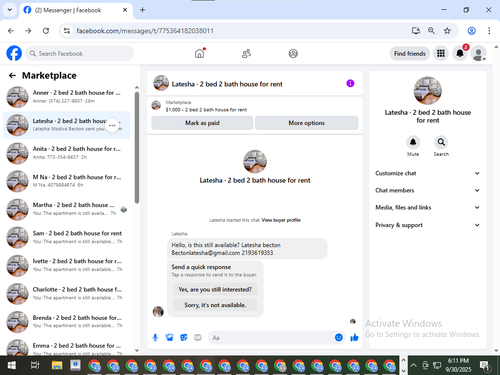Search in conversation magnifier icon
Viewport: 500px width, 375px height.
pyautogui.click(x=441, y=142)
